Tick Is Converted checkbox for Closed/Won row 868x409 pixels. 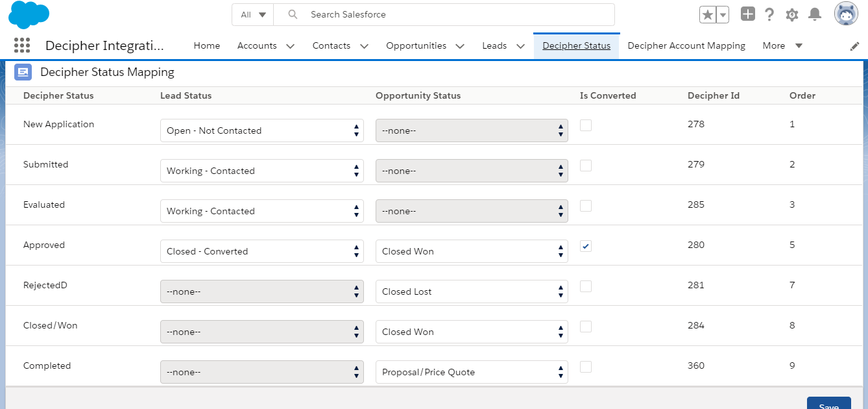(586, 327)
